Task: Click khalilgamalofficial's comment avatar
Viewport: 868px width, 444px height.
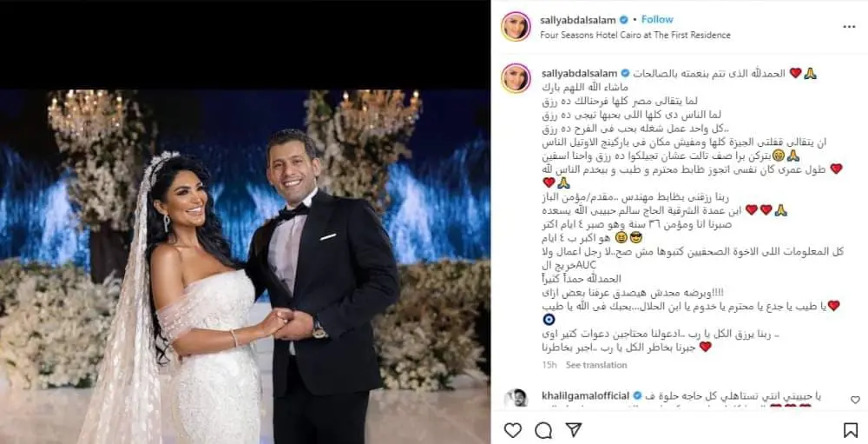Action: pyautogui.click(x=515, y=398)
